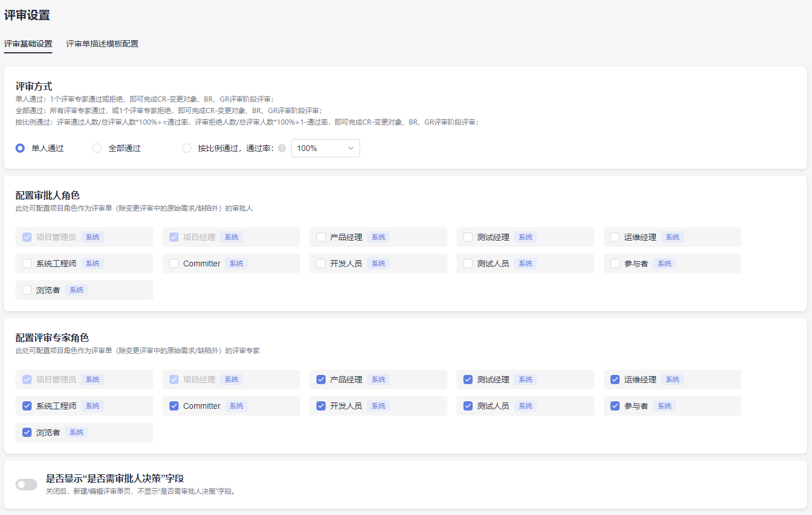
Task: Click the help icon beside 通过率
Action: (282, 148)
